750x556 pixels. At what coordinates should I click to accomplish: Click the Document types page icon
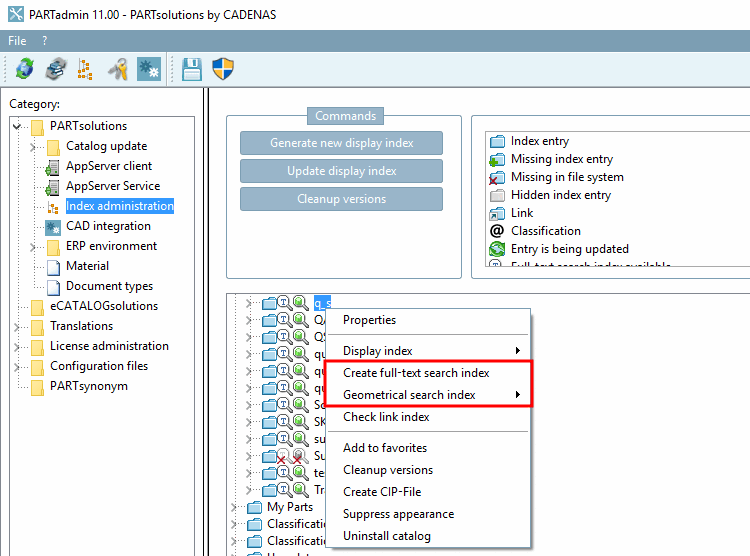pyautogui.click(x=54, y=287)
